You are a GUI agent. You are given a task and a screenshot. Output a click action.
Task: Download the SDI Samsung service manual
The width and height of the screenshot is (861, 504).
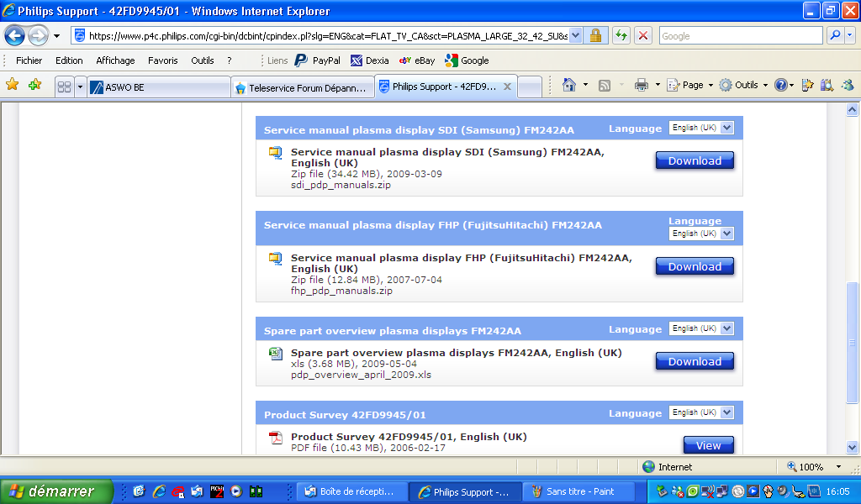695,160
